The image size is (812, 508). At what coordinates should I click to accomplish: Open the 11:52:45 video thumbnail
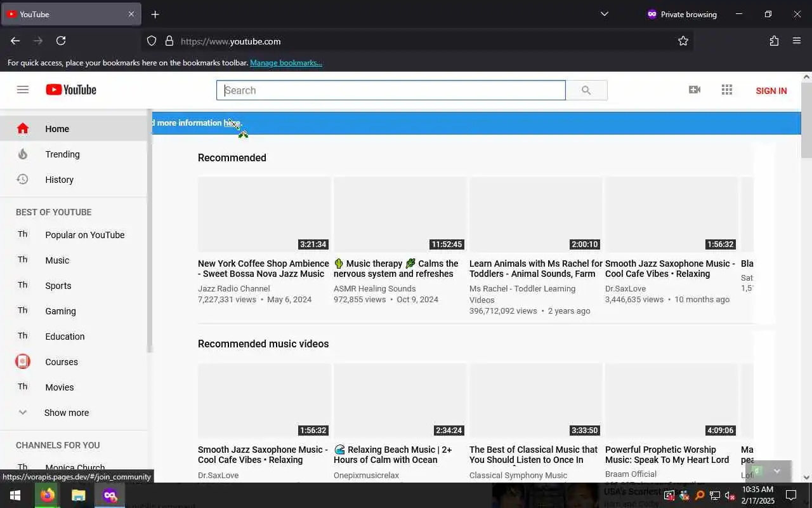click(x=400, y=215)
